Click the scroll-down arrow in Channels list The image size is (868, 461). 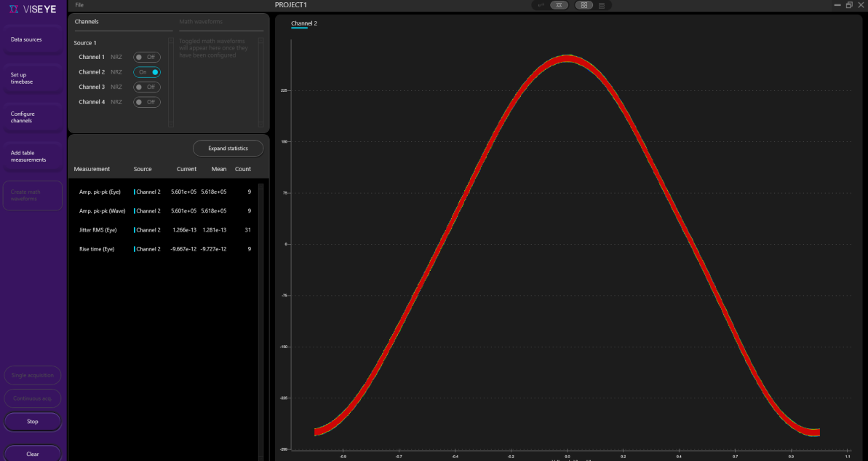171,124
